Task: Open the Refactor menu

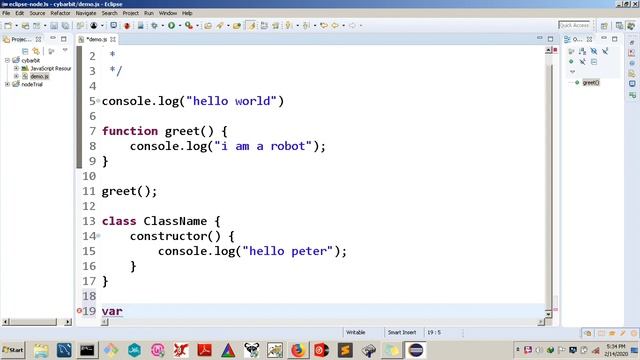Action: click(x=60, y=13)
